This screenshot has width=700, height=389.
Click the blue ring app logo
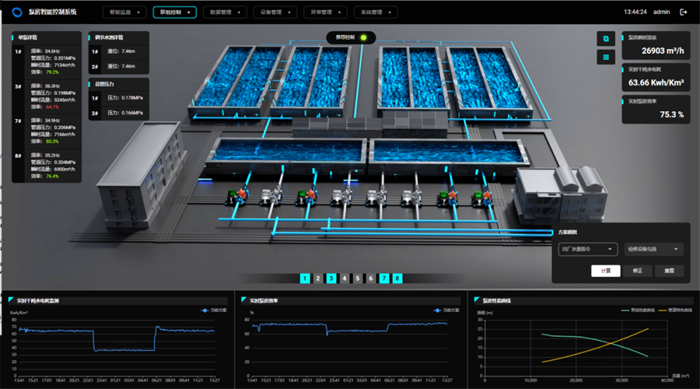coord(17,12)
